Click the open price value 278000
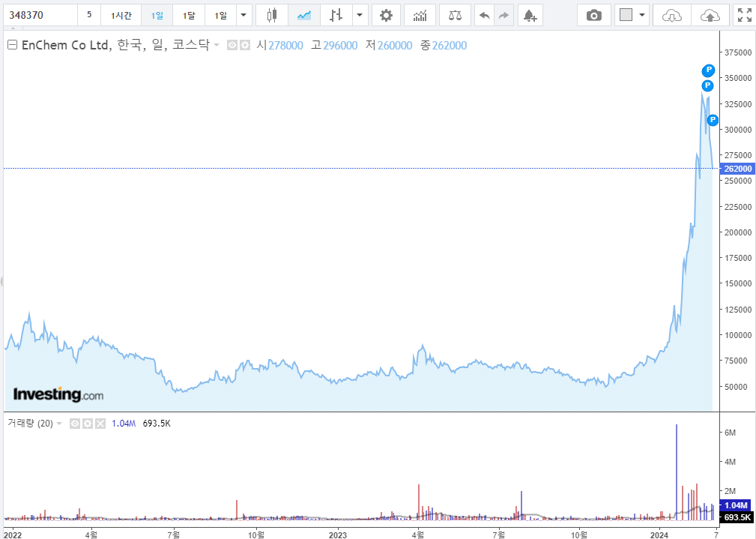This screenshot has height=539, width=756. (286, 46)
